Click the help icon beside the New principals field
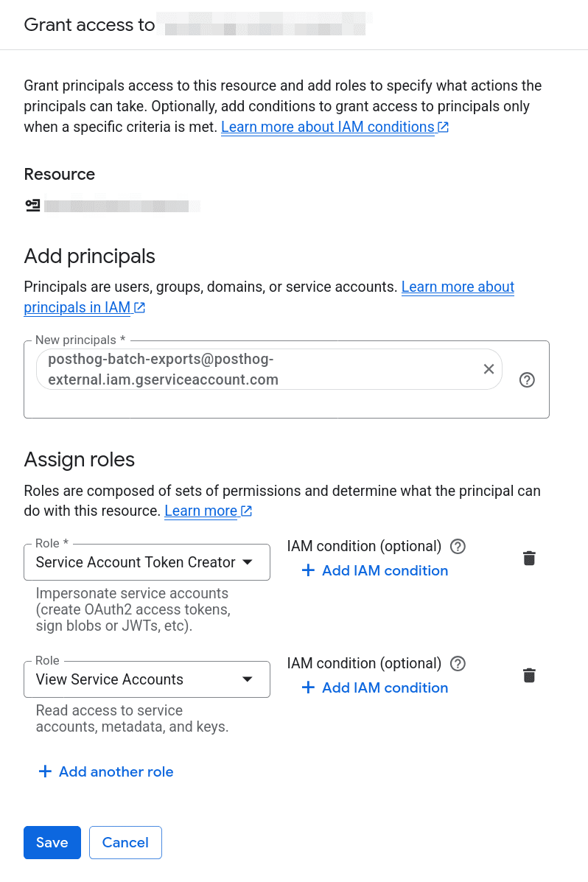Image resolution: width=588 pixels, height=882 pixels. click(x=527, y=379)
